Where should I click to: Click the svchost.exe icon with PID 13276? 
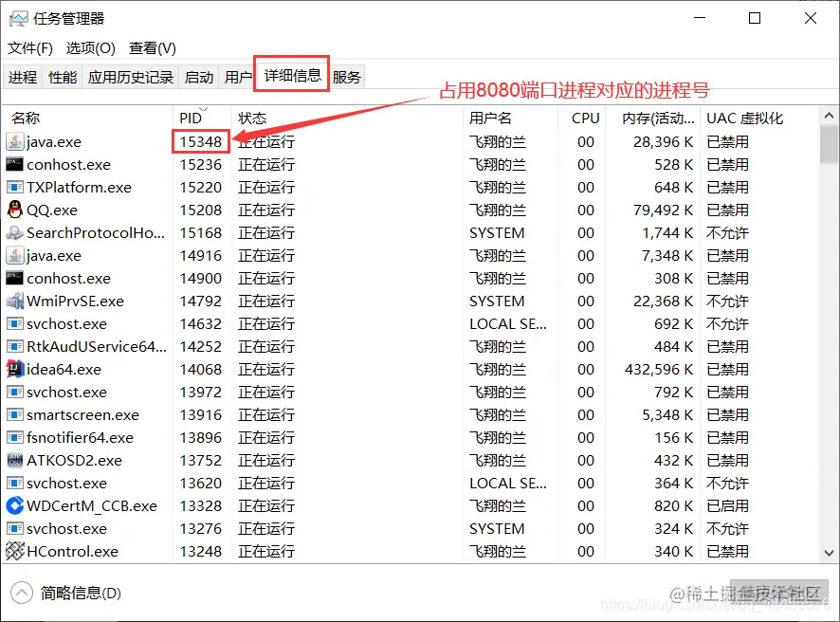[x=15, y=529]
